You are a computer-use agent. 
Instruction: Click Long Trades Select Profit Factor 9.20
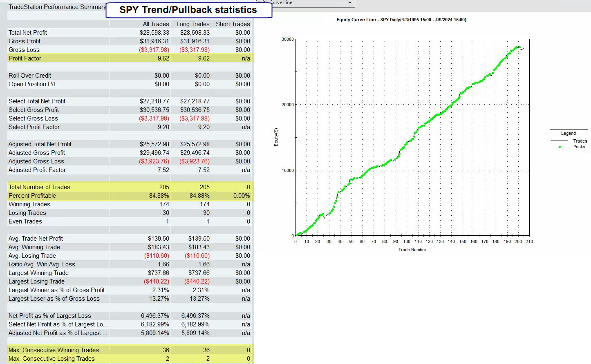tap(204, 127)
